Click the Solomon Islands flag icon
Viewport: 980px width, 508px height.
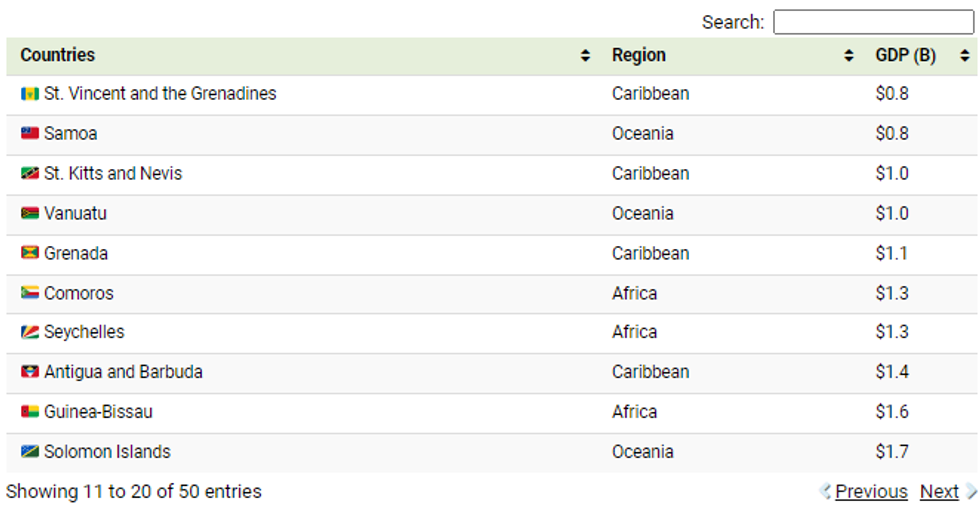30,452
